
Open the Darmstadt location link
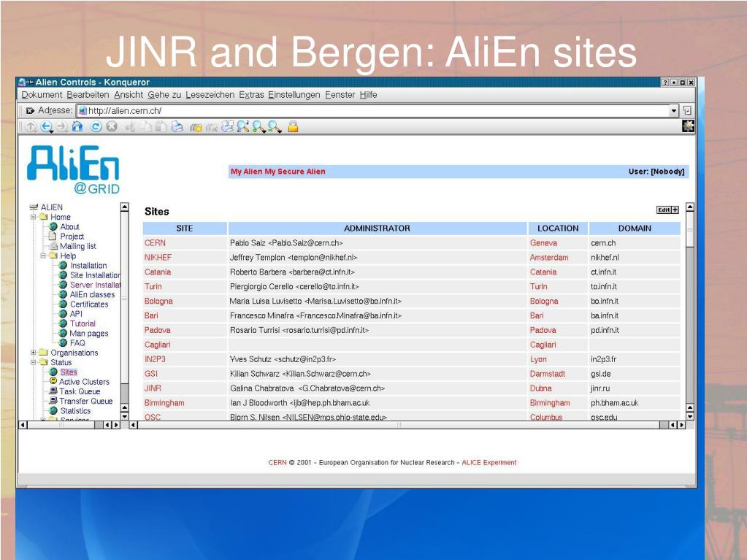click(548, 374)
